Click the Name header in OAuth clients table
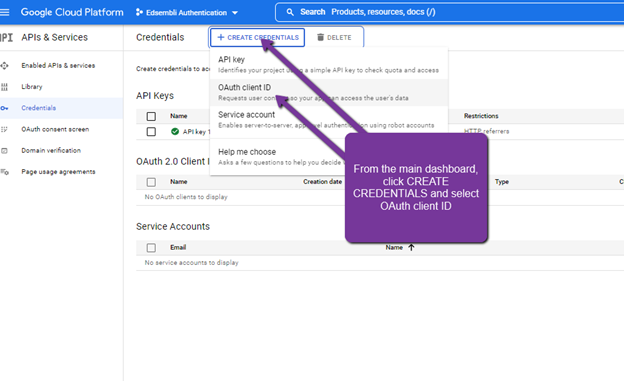624x381 pixels. pos(179,182)
